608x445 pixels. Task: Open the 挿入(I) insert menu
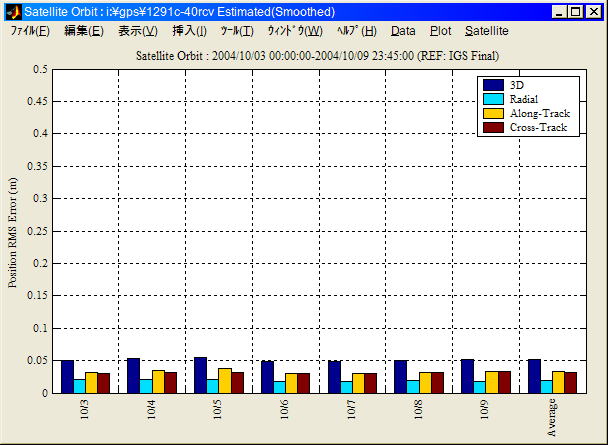[190, 31]
